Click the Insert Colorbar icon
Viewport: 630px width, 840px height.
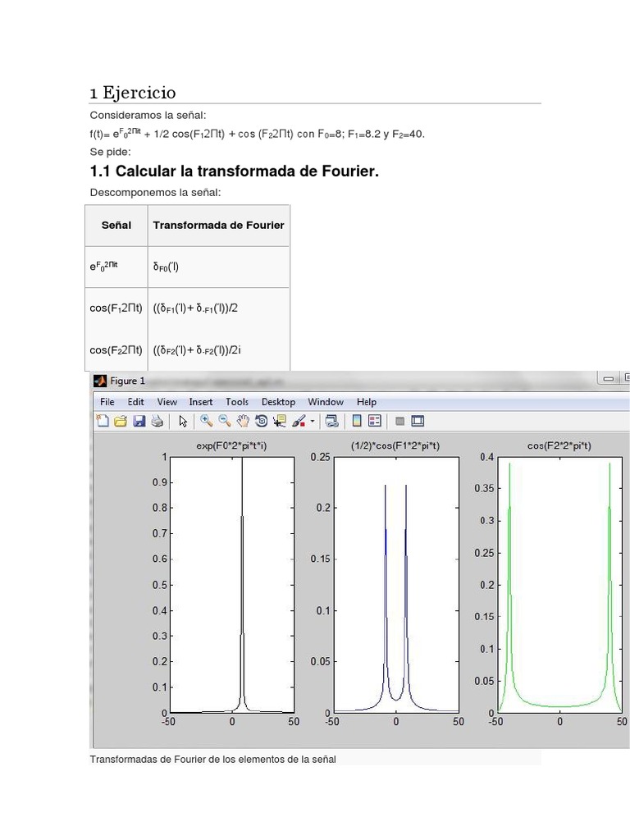pos(357,421)
